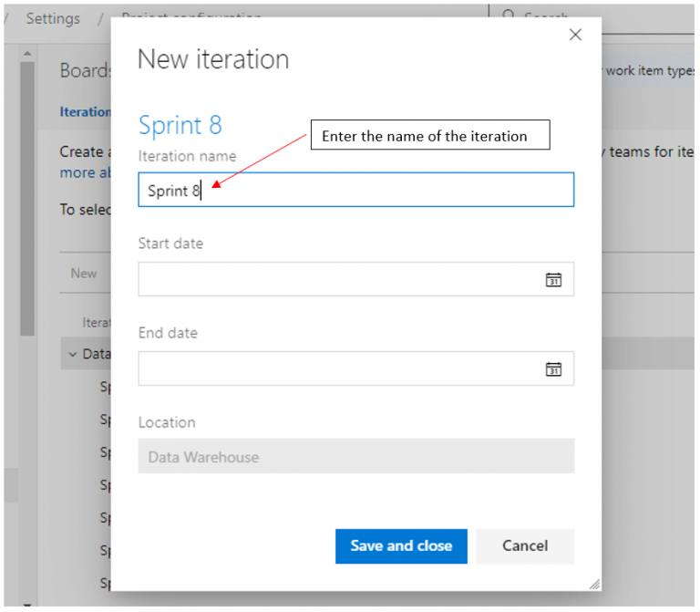Go to Settings in the breadcrumb
Screen dimensions: 700x612
pos(53,18)
